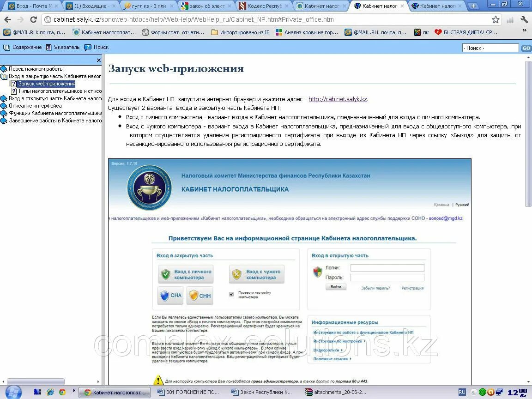The width and height of the screenshot is (532, 399).
Task: Expand Вход в открытую часть Кабинета book
Action: coord(51,99)
